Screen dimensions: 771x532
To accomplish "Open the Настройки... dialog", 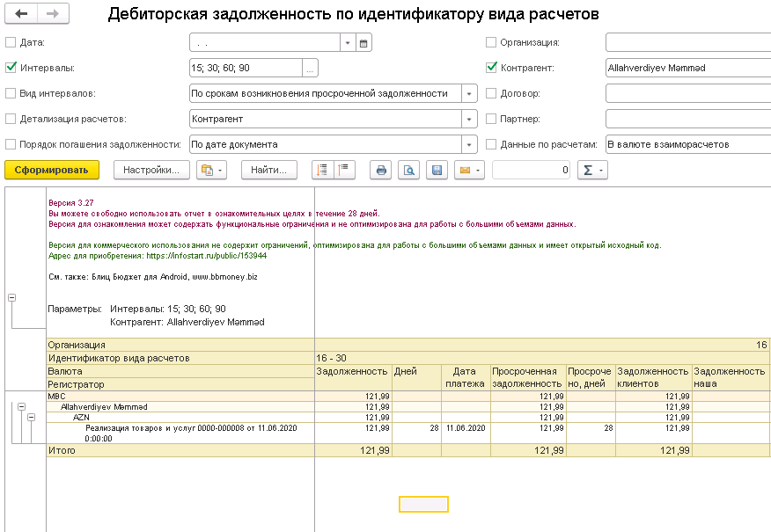I will [x=151, y=170].
